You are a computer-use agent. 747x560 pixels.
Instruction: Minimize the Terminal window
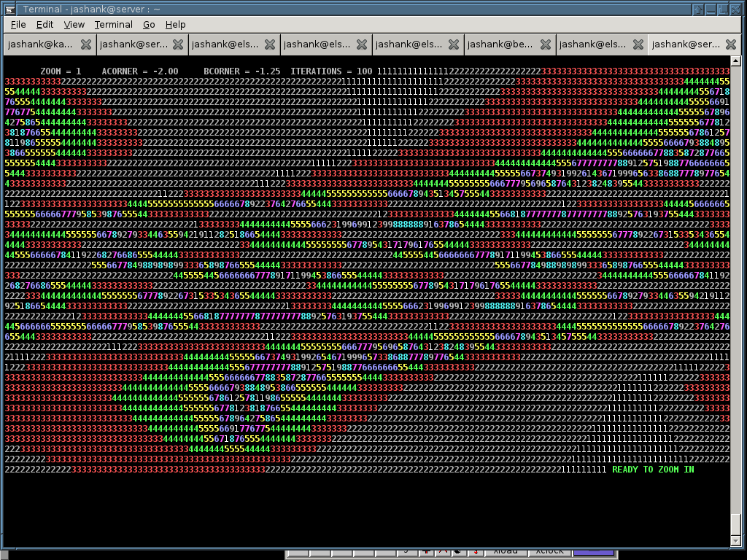[711, 9]
